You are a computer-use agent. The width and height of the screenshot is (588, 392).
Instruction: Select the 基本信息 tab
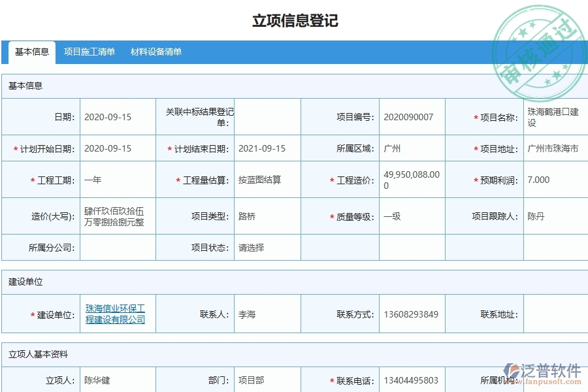(x=31, y=53)
